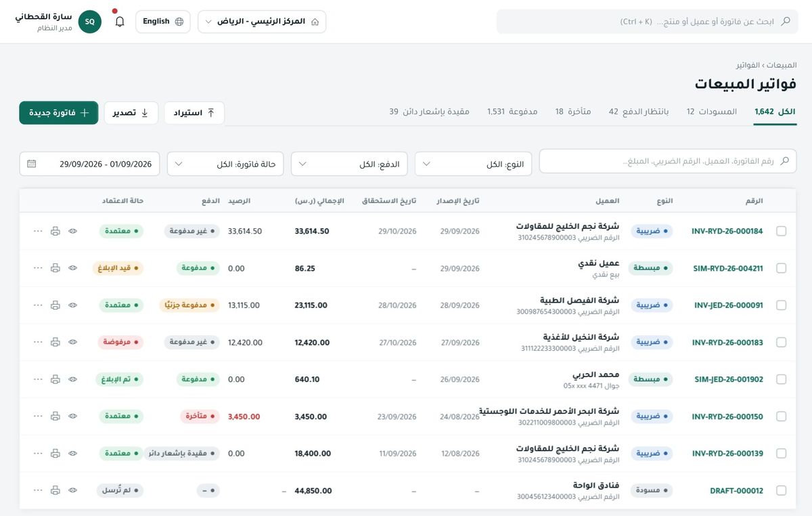Click the overdue balance 3,450.00 in red
Viewport: 812px width, 516px height.
(244, 416)
